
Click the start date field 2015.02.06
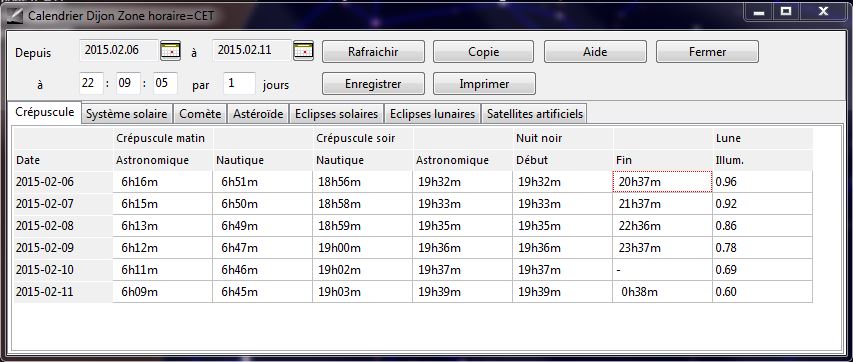click(119, 51)
